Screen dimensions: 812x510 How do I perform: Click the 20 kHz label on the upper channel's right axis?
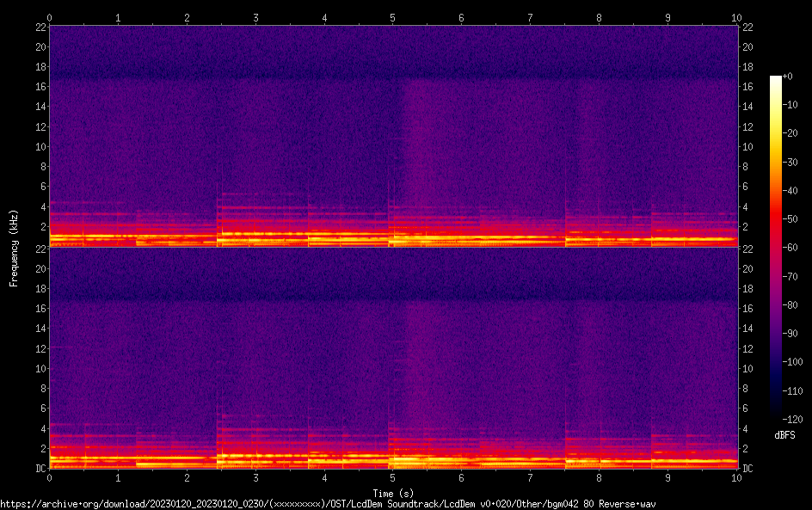[748, 47]
